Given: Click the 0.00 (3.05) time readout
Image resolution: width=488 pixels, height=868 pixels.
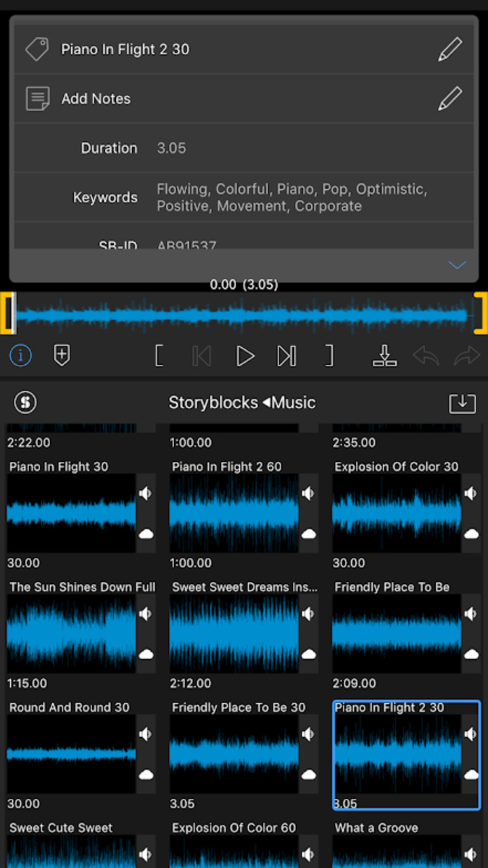Looking at the screenshot, I should coord(244,285).
